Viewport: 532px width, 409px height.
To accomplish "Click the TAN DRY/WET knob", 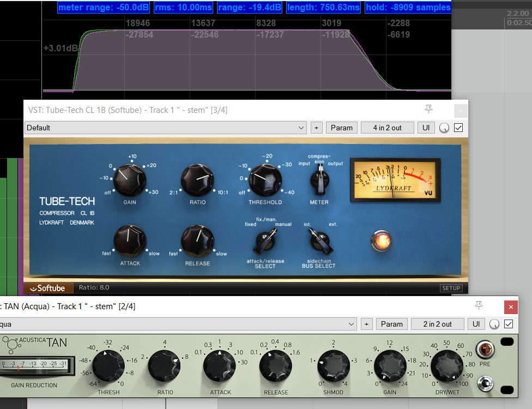I will [x=447, y=366].
